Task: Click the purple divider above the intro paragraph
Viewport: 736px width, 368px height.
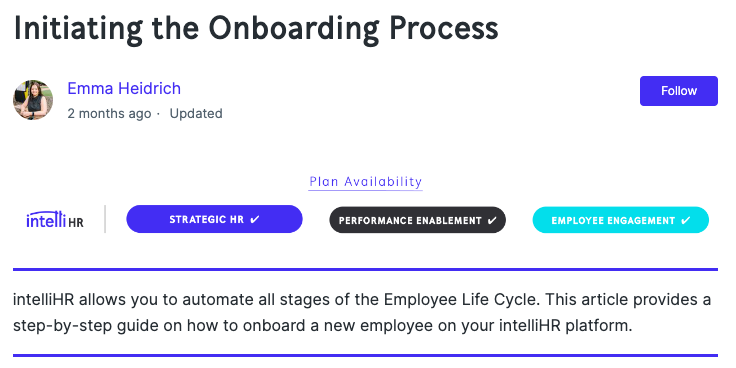Action: click(x=365, y=269)
